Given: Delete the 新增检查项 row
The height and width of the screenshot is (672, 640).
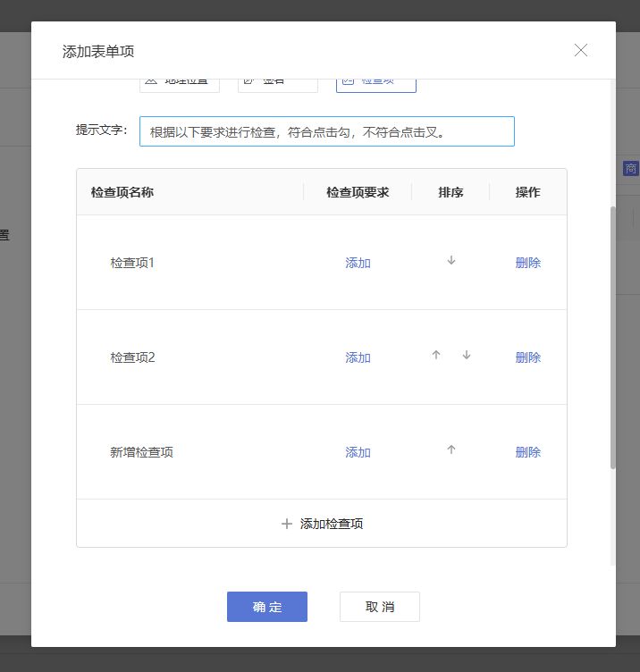Looking at the screenshot, I should click(527, 452).
